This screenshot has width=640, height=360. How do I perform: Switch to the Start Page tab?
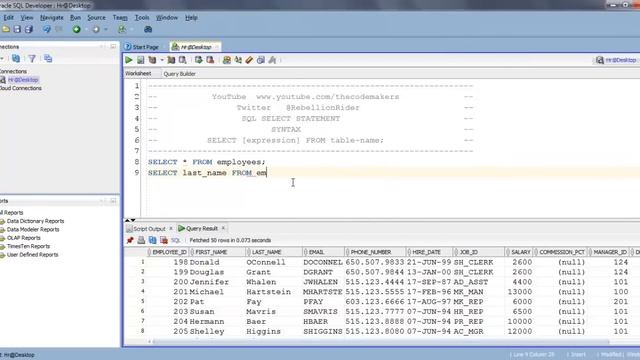(142, 47)
